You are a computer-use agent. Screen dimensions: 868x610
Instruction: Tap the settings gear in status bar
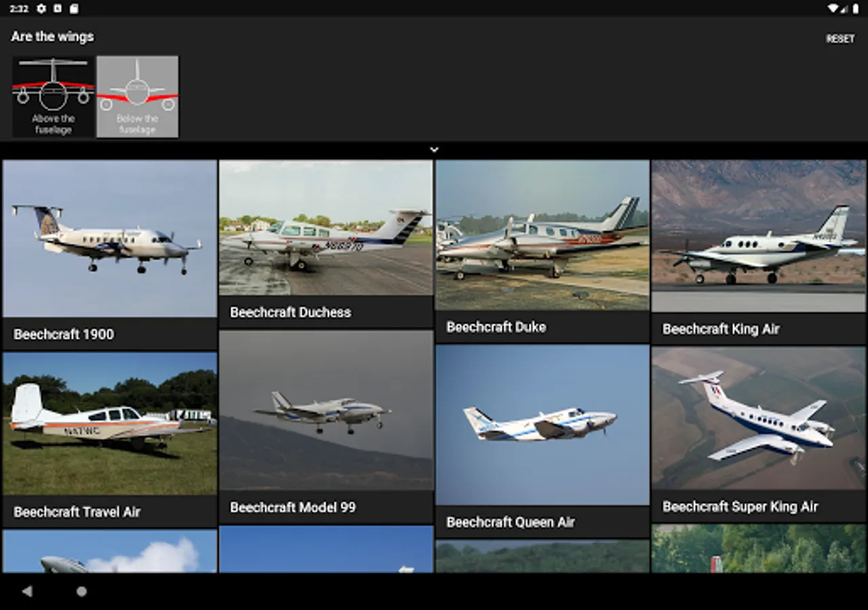(x=41, y=9)
